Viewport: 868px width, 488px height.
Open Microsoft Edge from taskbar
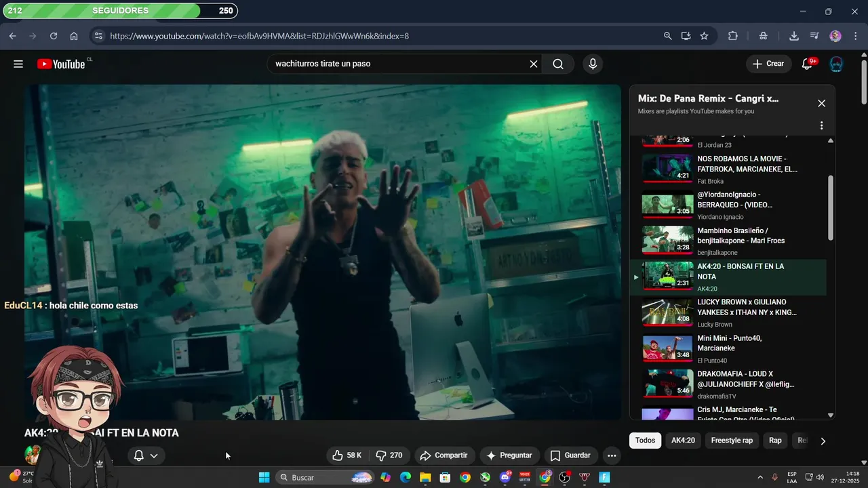tap(406, 478)
